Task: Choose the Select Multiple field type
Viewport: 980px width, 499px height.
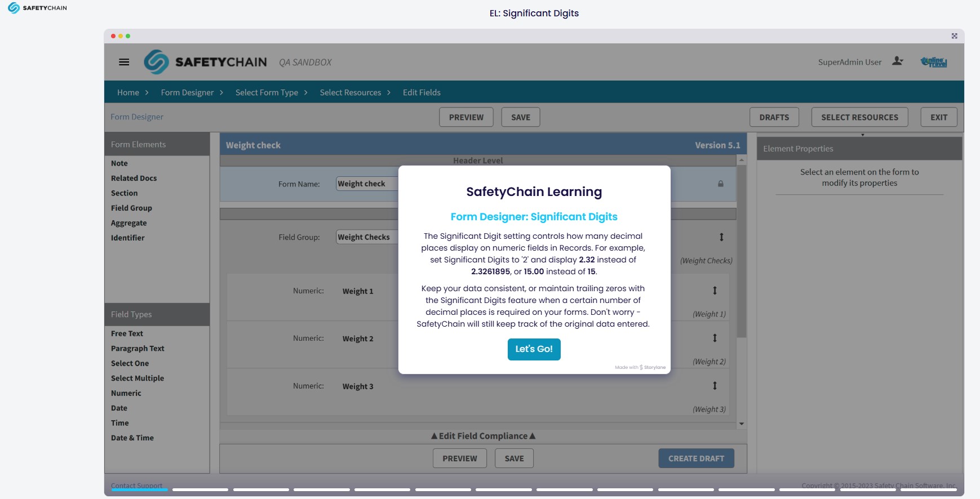Action: [138, 378]
